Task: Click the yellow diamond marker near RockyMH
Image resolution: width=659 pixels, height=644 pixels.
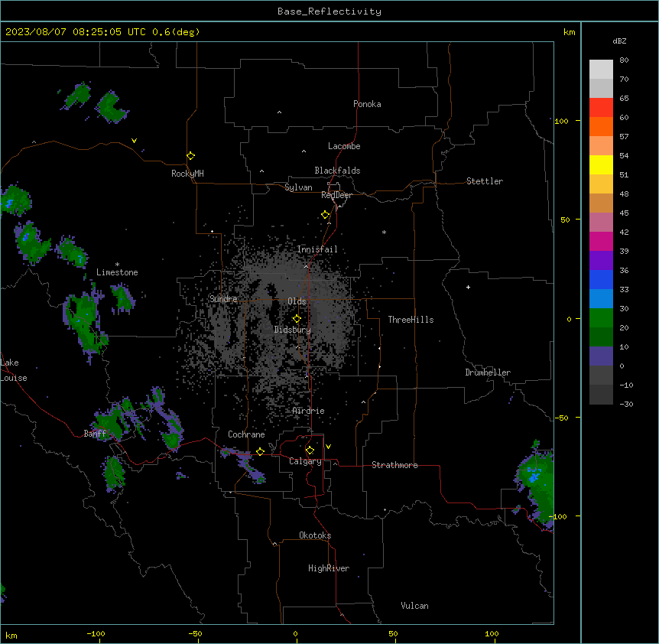Action: pyautogui.click(x=191, y=156)
